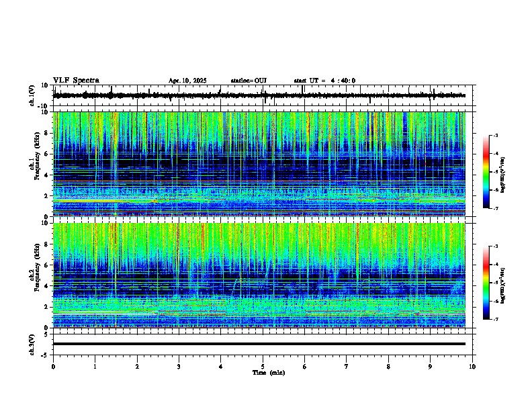Click the ch.3 flat voltage trace
532x411 pixels.
pos(259,344)
